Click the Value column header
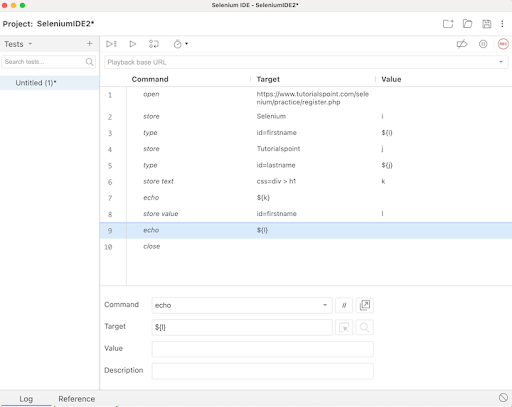This screenshot has width=512, height=407. 391,79
